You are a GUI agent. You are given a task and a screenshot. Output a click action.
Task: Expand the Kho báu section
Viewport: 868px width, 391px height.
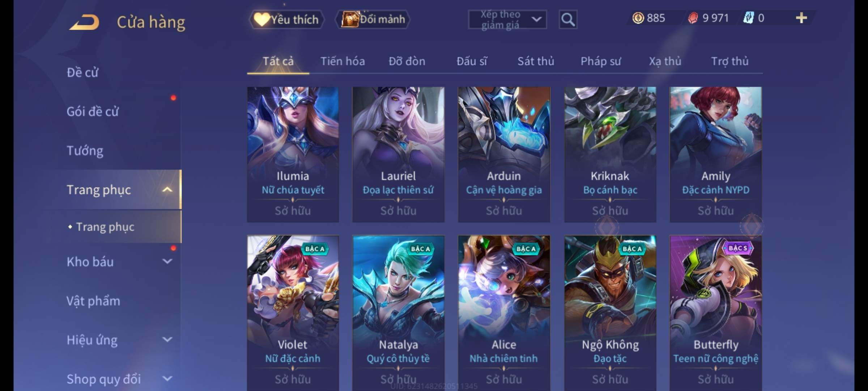tap(167, 261)
